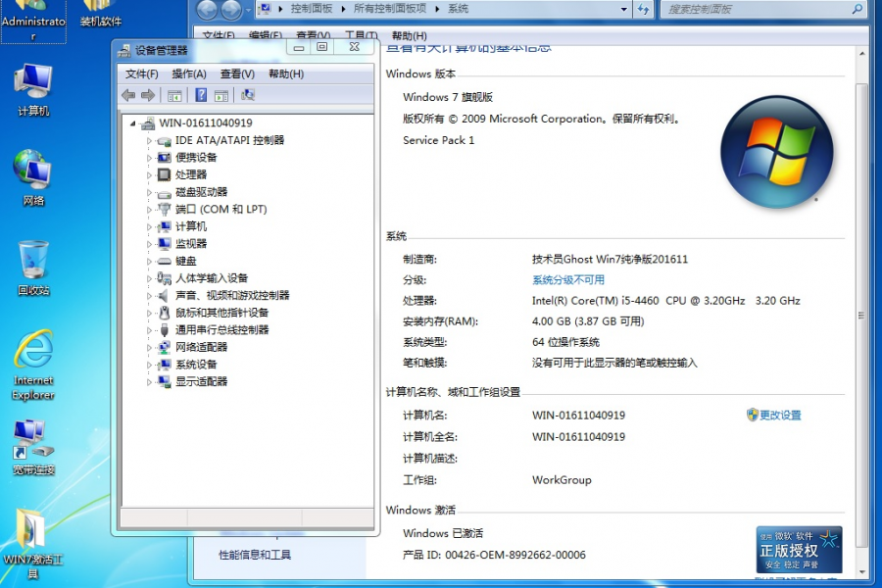The image size is (882, 588).
Task: Expand the 监视器 node
Action: click(x=149, y=244)
